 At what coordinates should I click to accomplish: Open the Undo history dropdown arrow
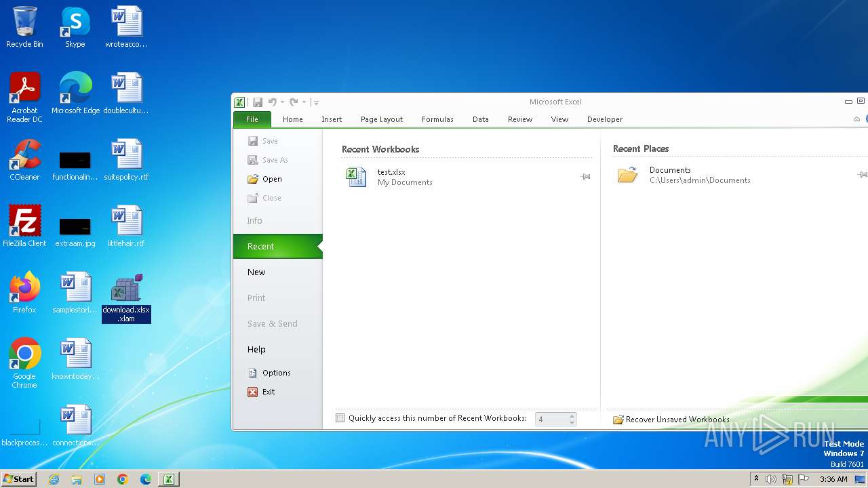[x=282, y=102]
